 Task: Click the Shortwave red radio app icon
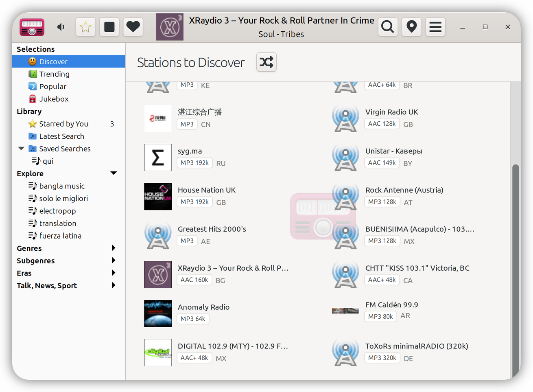(x=32, y=27)
